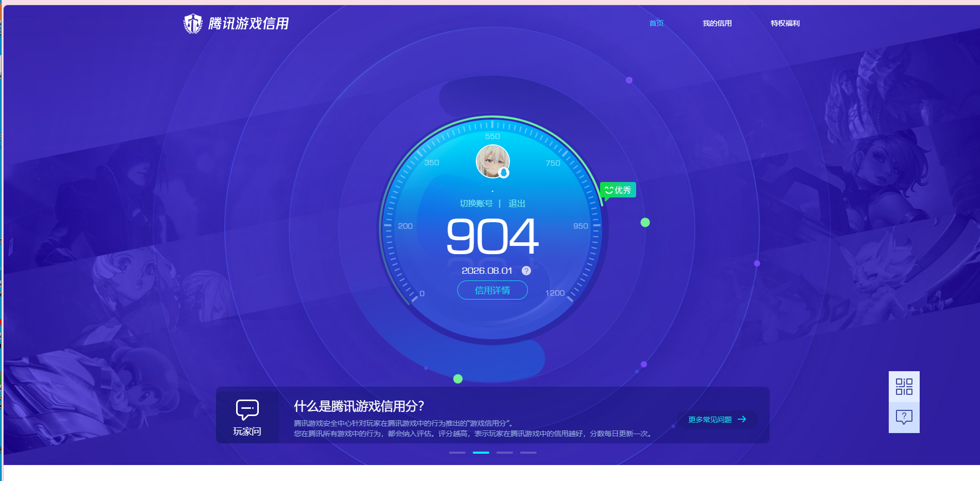The height and width of the screenshot is (481, 980).
Task: Open the 特权福利 menu item
Action: tap(785, 23)
